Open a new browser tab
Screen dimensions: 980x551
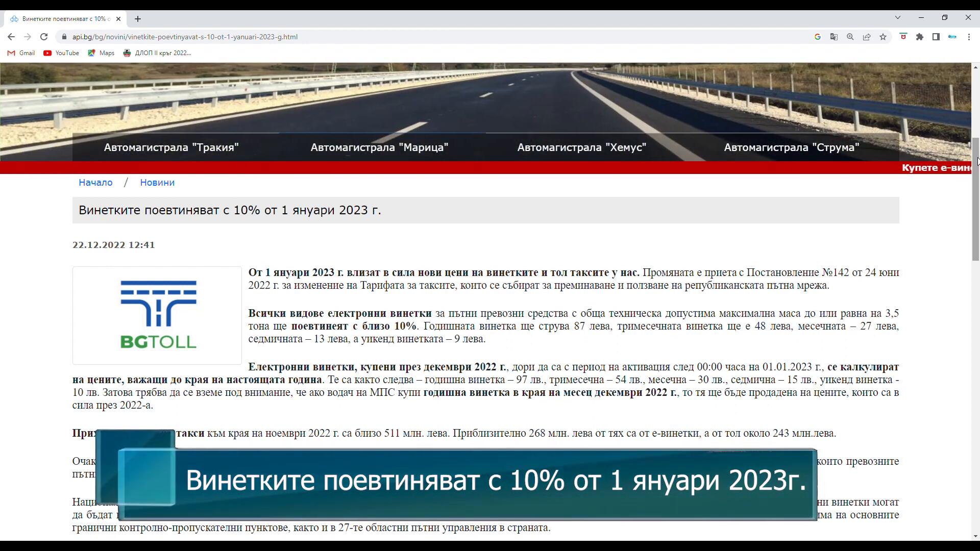[138, 19]
